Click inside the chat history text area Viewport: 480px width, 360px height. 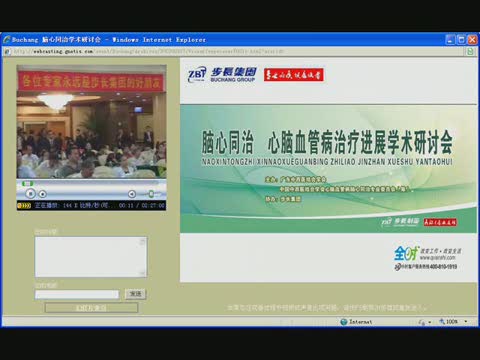(88, 257)
